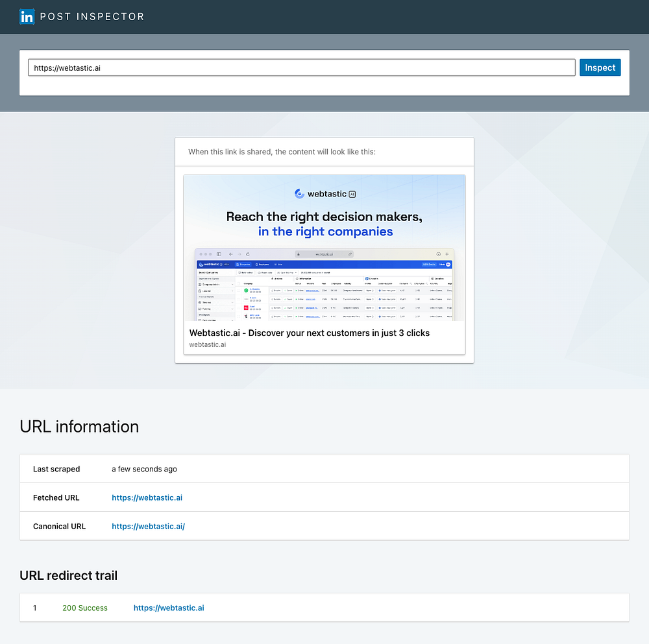Screen dimensions: 649x644
Task: Click the 'Canonical URL' label
Action: coord(59,526)
